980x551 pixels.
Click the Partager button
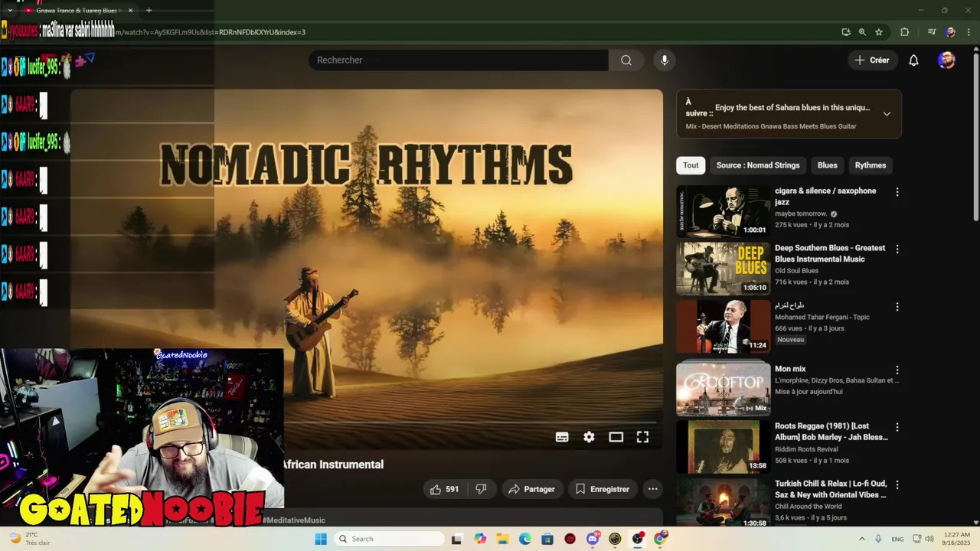coord(531,489)
